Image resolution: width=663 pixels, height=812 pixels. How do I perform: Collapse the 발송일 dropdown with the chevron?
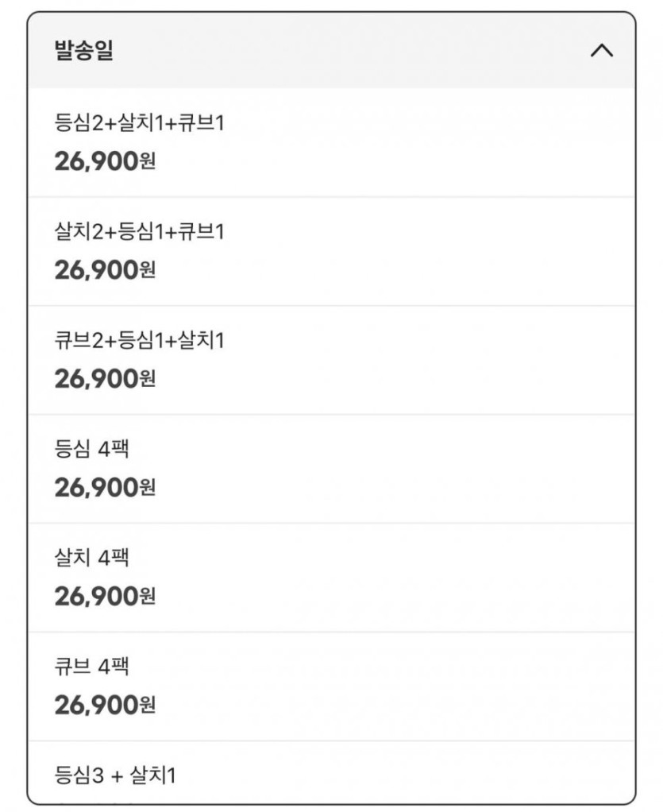(602, 51)
